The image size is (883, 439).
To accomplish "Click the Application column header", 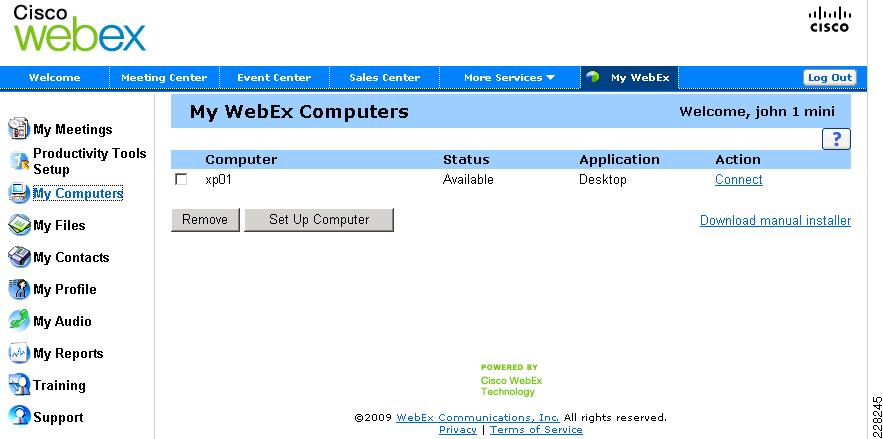I will 619,160.
